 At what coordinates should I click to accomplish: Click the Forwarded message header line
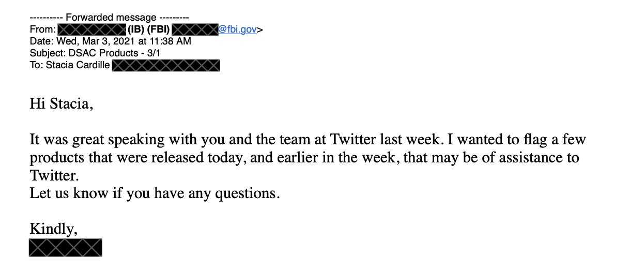(x=109, y=18)
